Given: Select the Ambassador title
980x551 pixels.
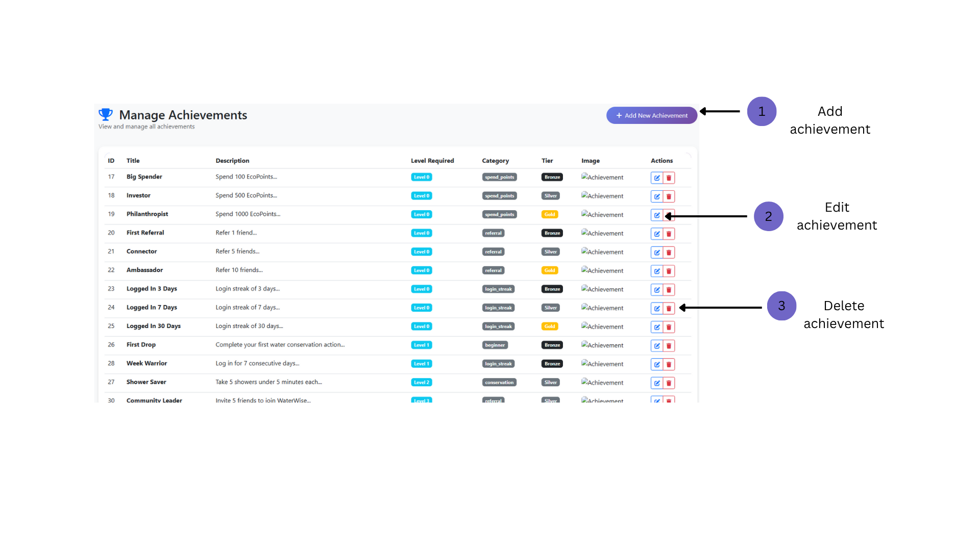Looking at the screenshot, I should (x=144, y=270).
